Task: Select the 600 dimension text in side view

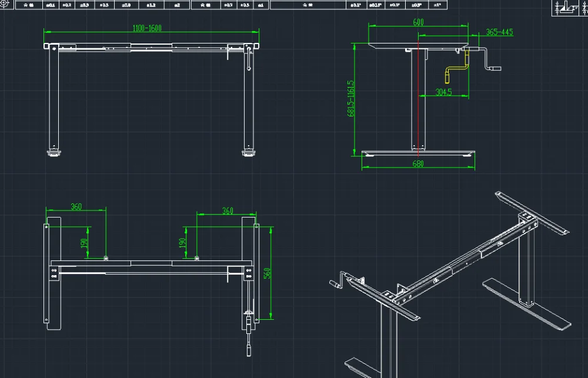Action: [418, 22]
